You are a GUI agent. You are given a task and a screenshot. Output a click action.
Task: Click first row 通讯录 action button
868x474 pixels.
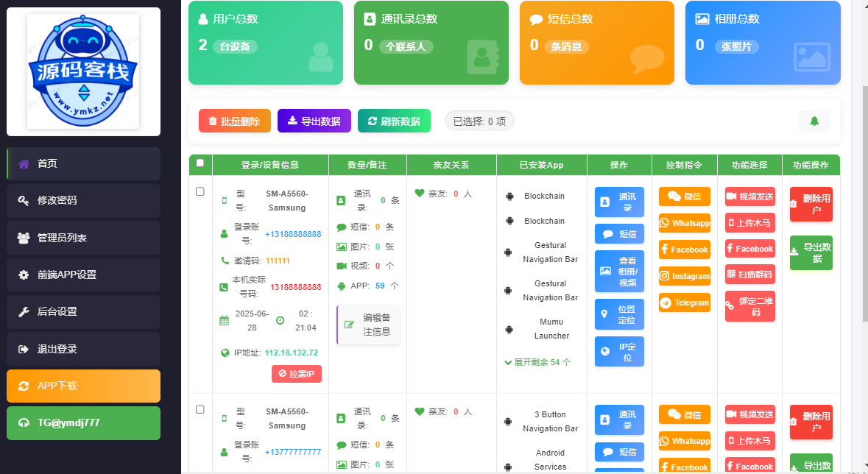pos(619,202)
